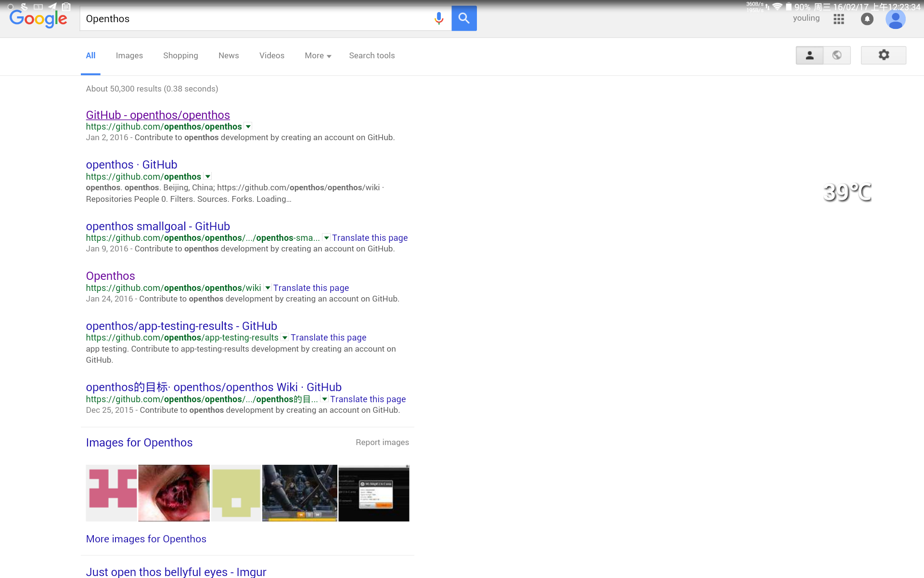Open dropdown arrow beside github.com/openthos/openthos URL

[x=248, y=127]
